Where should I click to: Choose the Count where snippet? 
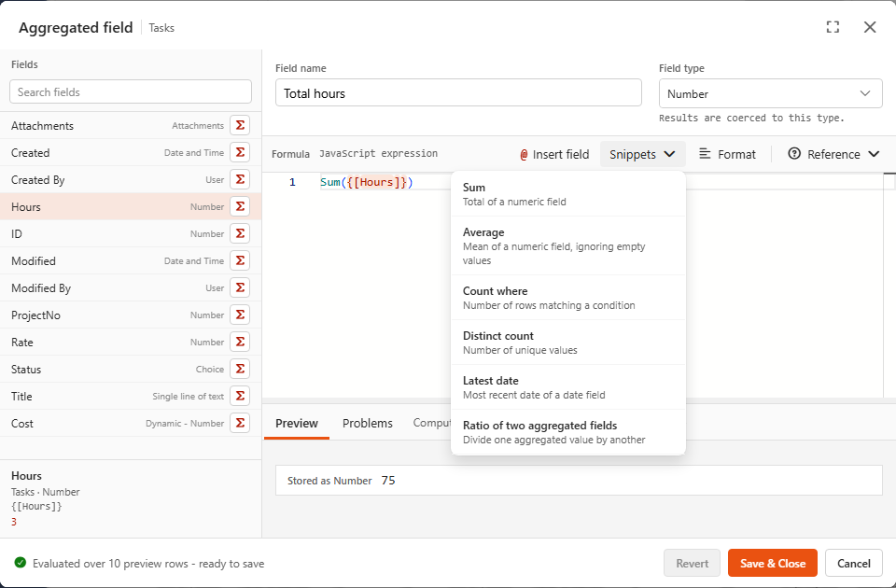coord(568,298)
